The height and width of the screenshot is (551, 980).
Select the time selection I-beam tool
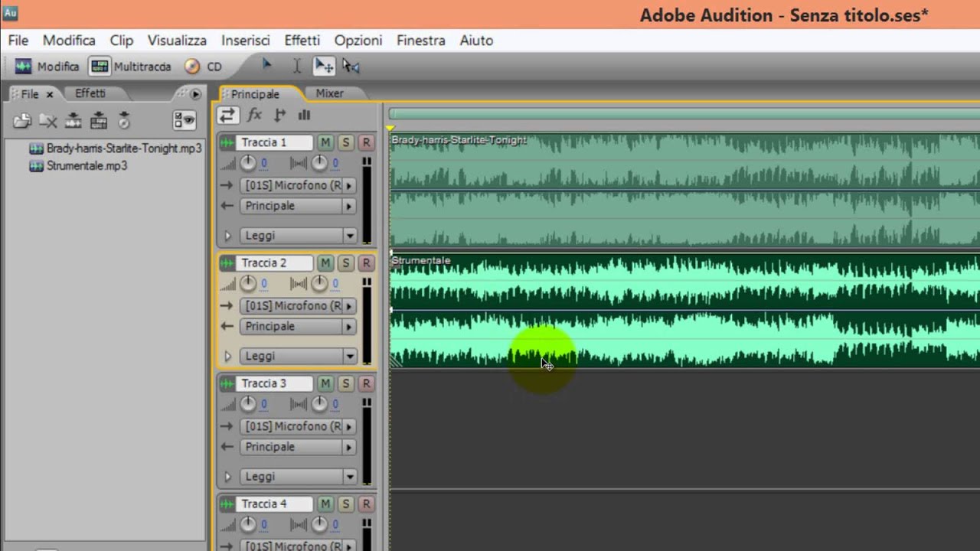click(297, 67)
